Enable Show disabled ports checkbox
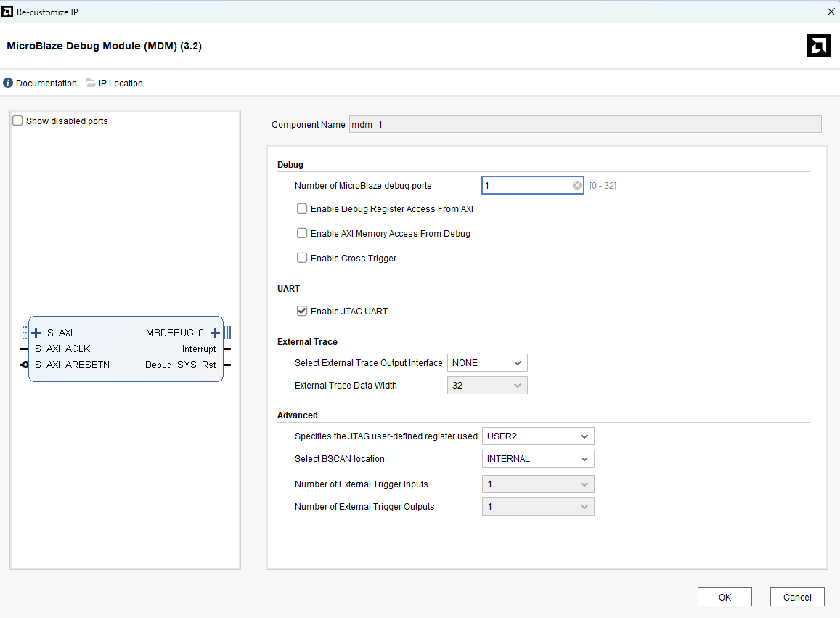840x618 pixels. (x=18, y=121)
